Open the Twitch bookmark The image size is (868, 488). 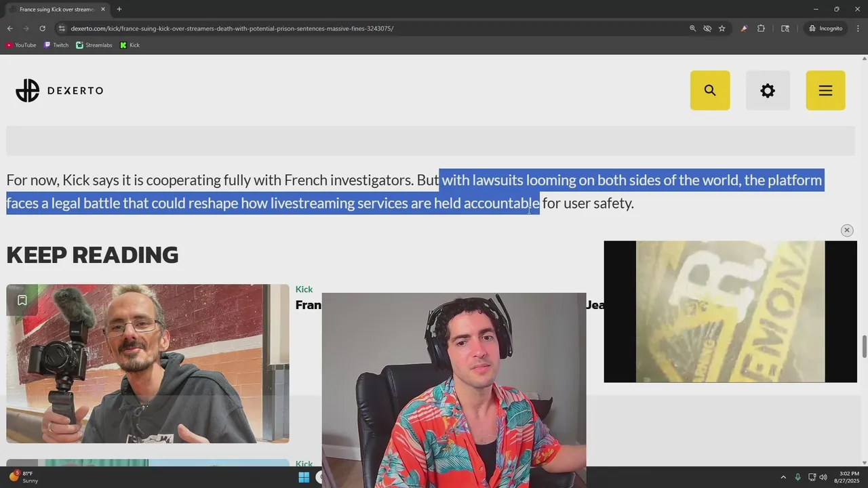[x=56, y=45]
